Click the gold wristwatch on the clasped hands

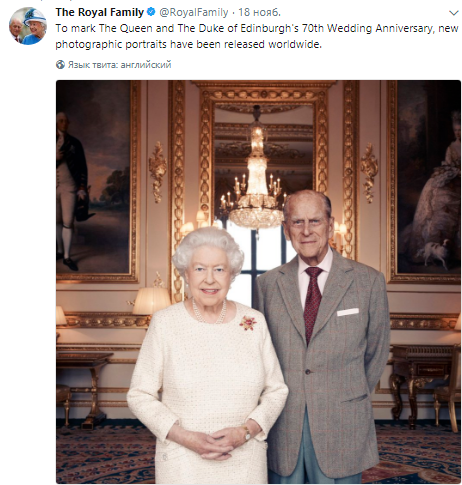pos(246,433)
